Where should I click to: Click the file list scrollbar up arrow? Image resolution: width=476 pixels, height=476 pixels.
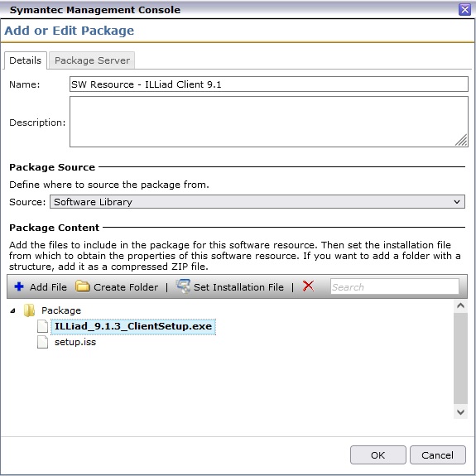coord(460,305)
